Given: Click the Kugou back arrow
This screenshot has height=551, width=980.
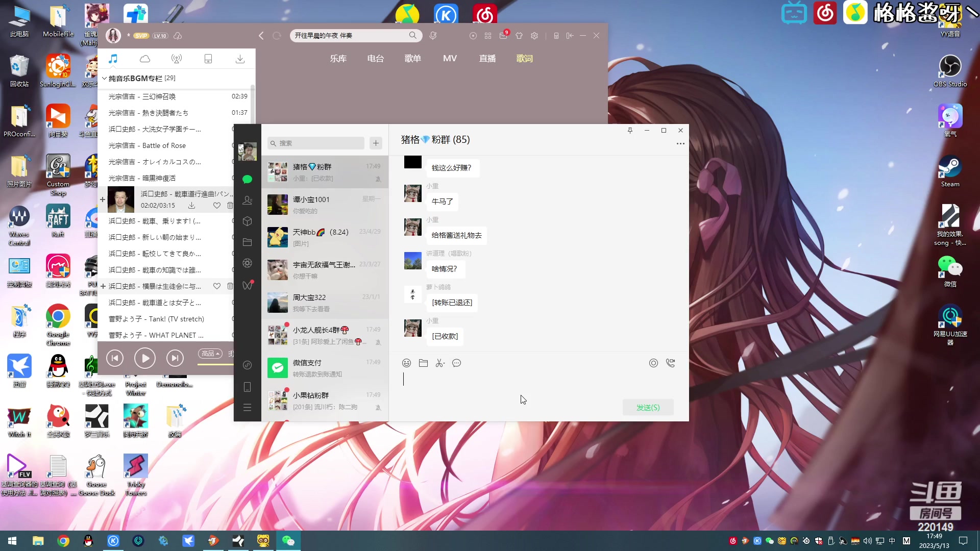Looking at the screenshot, I should [261, 36].
